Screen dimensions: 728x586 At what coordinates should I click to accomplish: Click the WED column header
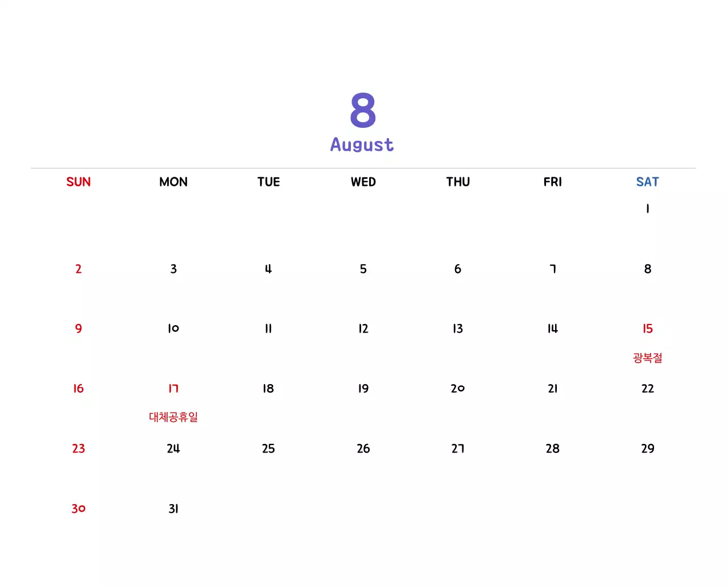click(x=363, y=182)
